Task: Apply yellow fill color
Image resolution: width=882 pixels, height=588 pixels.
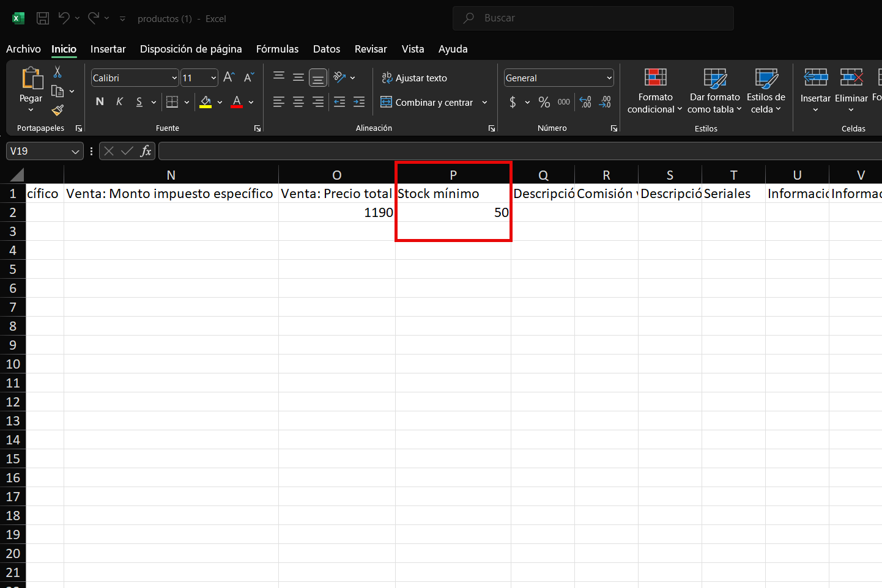Action: pyautogui.click(x=206, y=102)
